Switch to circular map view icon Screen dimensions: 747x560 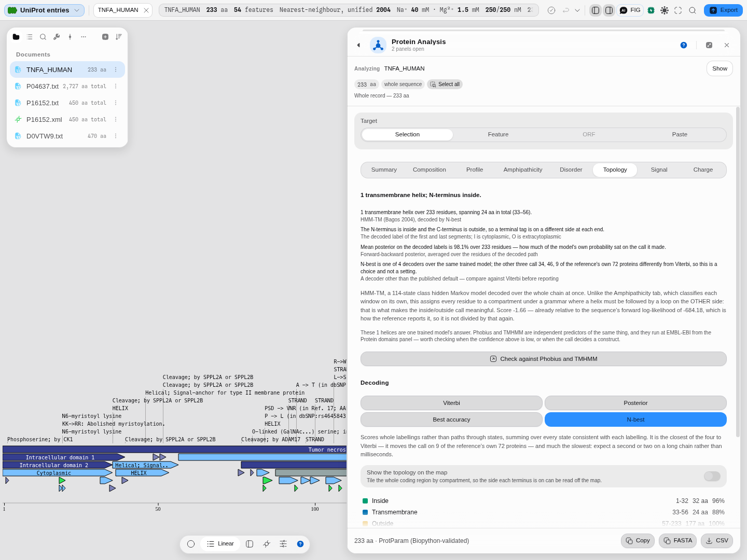[191, 544]
